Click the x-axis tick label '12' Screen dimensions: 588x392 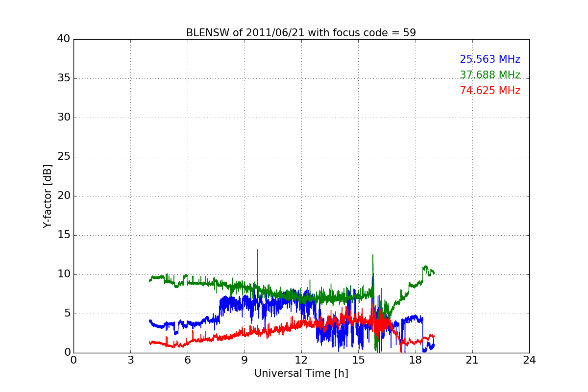click(301, 360)
